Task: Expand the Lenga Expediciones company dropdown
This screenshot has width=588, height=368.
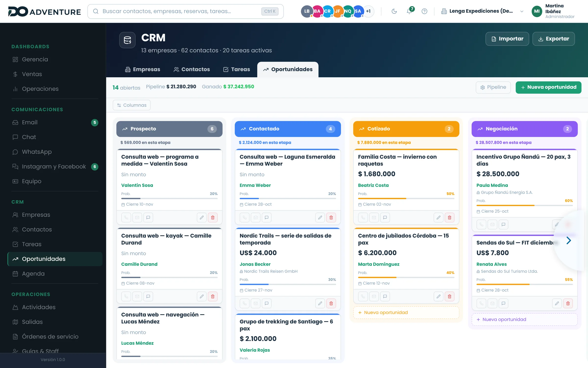Action: 482,11
